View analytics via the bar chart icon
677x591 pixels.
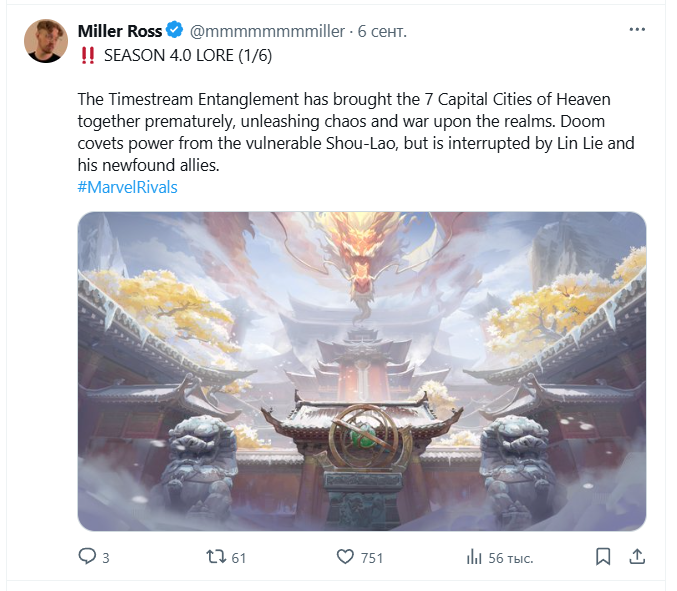click(474, 557)
